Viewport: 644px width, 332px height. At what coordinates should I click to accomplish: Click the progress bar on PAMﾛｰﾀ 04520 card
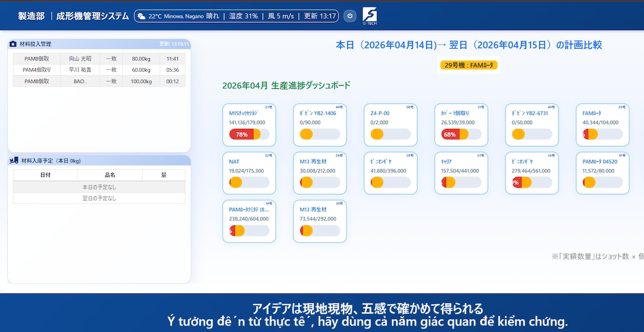pyautogui.click(x=603, y=182)
